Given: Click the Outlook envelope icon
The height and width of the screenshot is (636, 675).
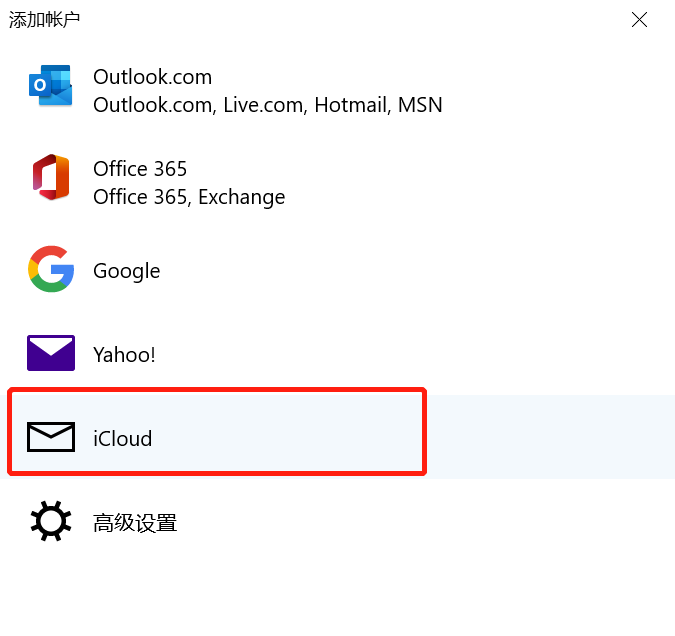Looking at the screenshot, I should (51, 85).
